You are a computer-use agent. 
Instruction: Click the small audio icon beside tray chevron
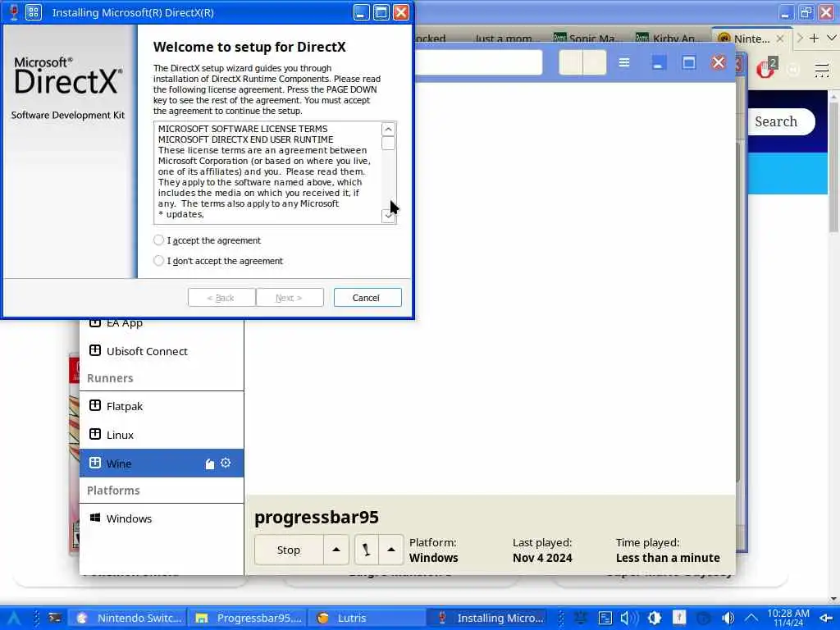728,619
